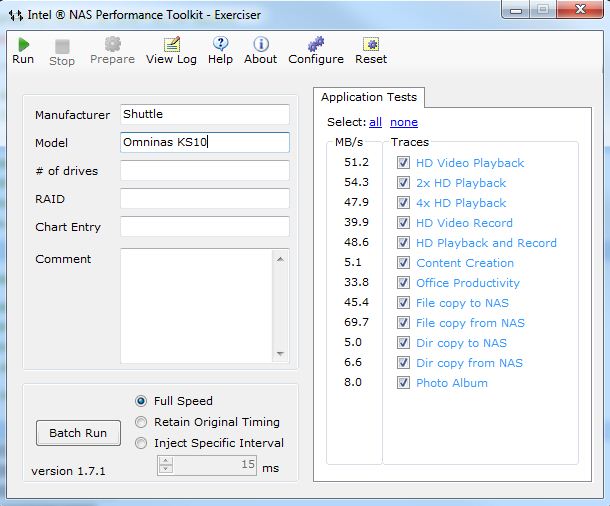Open the Office Productivity trace link

coord(468,283)
